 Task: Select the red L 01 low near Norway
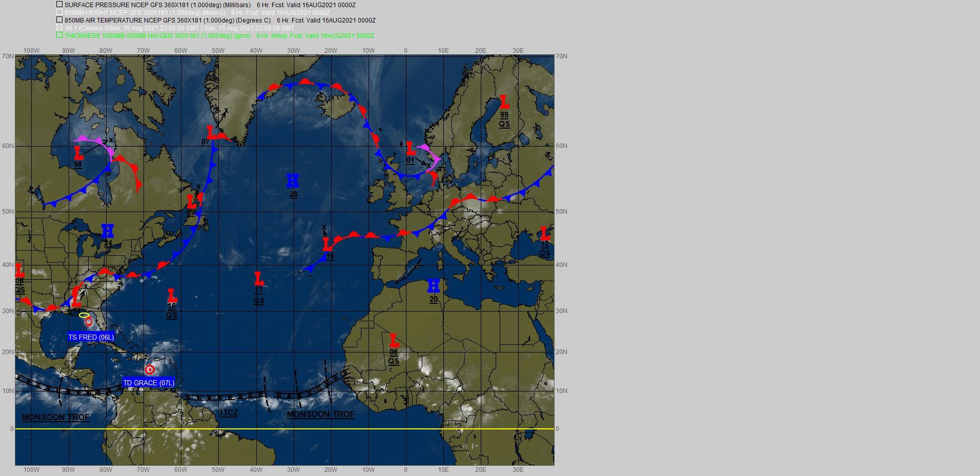410,149
